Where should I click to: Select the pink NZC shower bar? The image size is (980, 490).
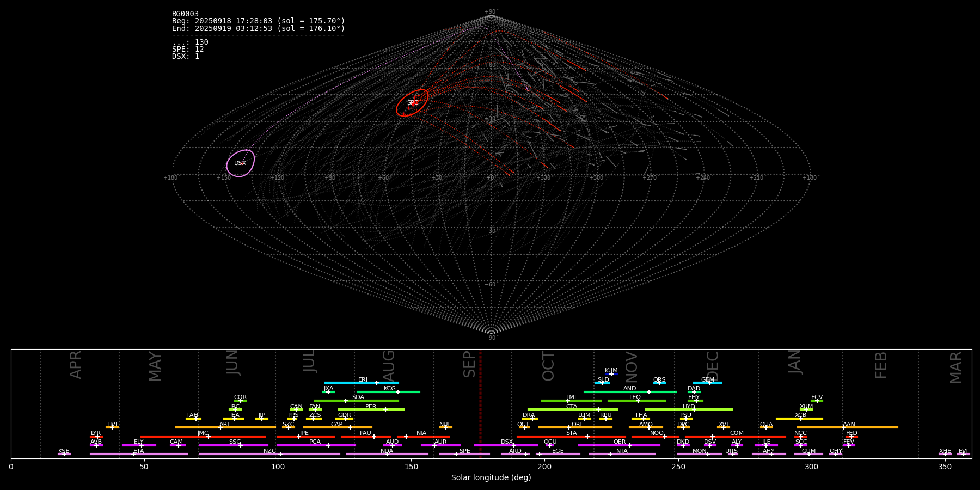(269, 454)
